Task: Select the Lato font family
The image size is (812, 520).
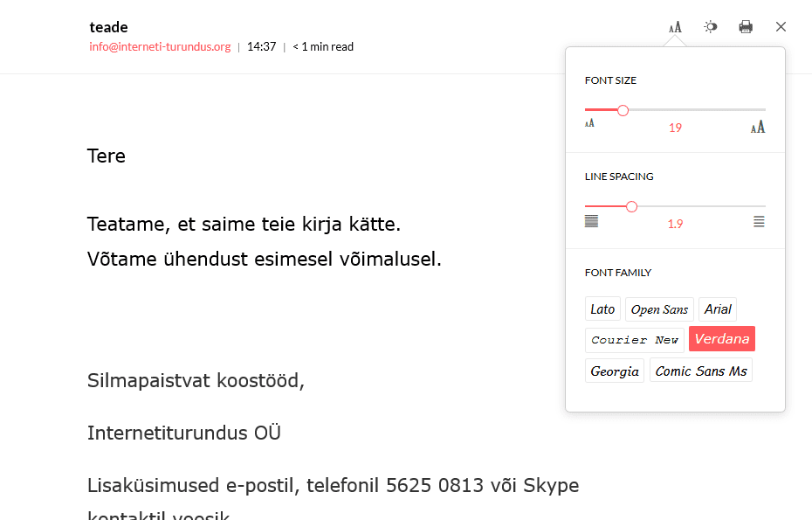Action: click(602, 309)
